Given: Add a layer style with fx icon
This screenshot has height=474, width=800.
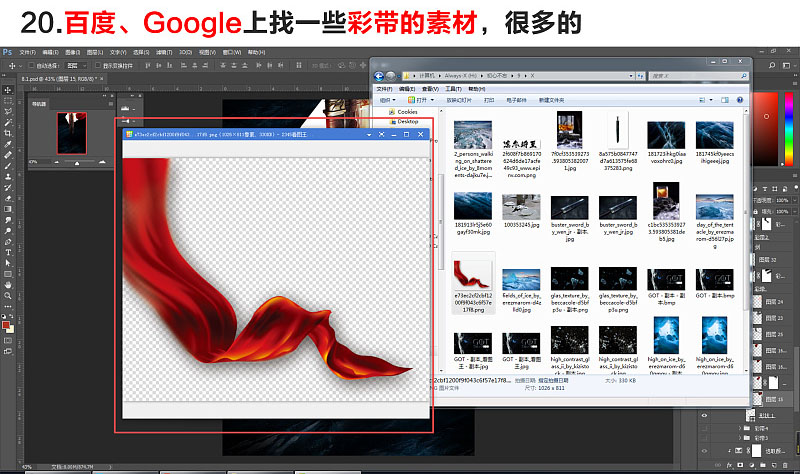Looking at the screenshot, I should 729,465.
